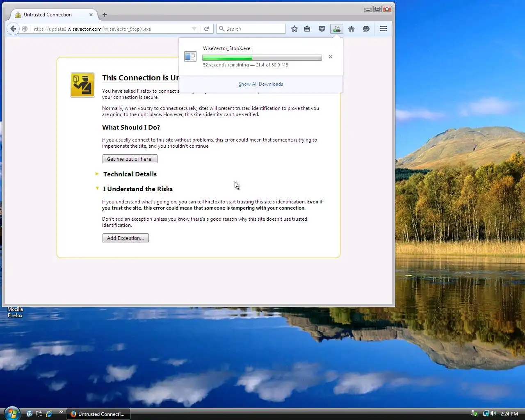Screen dimensions: 525x420
Task: Click Get me out of here! button
Action: coord(130,159)
